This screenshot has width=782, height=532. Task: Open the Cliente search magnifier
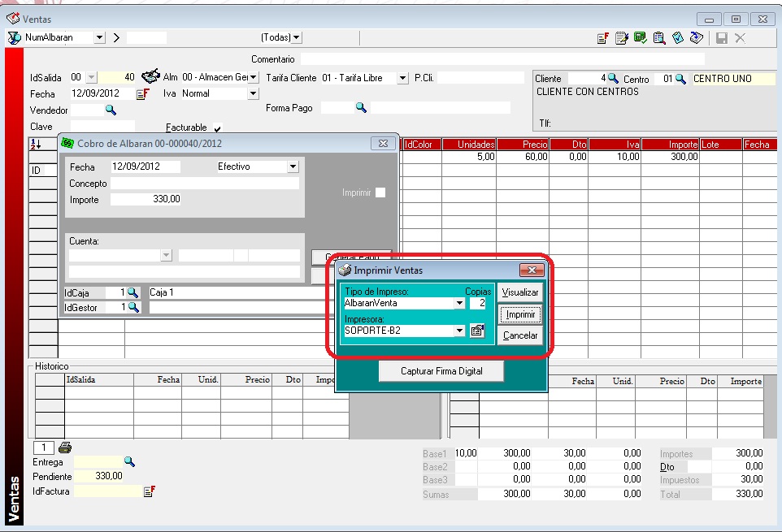click(613, 78)
